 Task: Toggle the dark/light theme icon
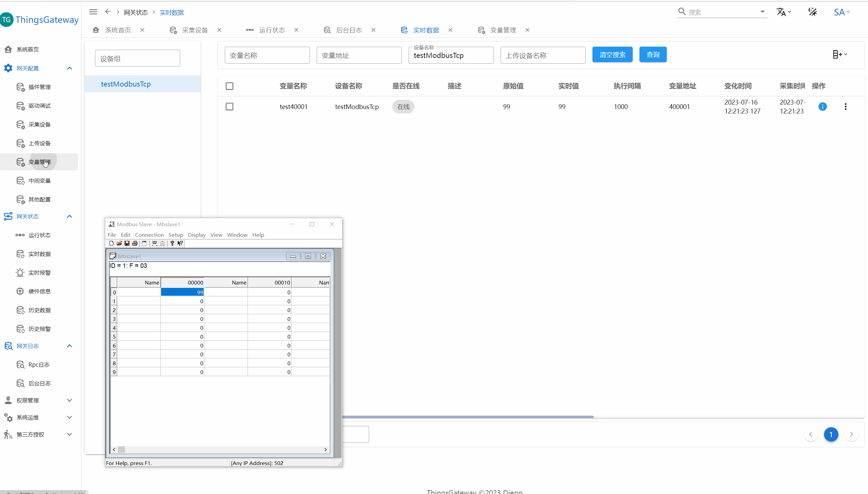(x=813, y=12)
